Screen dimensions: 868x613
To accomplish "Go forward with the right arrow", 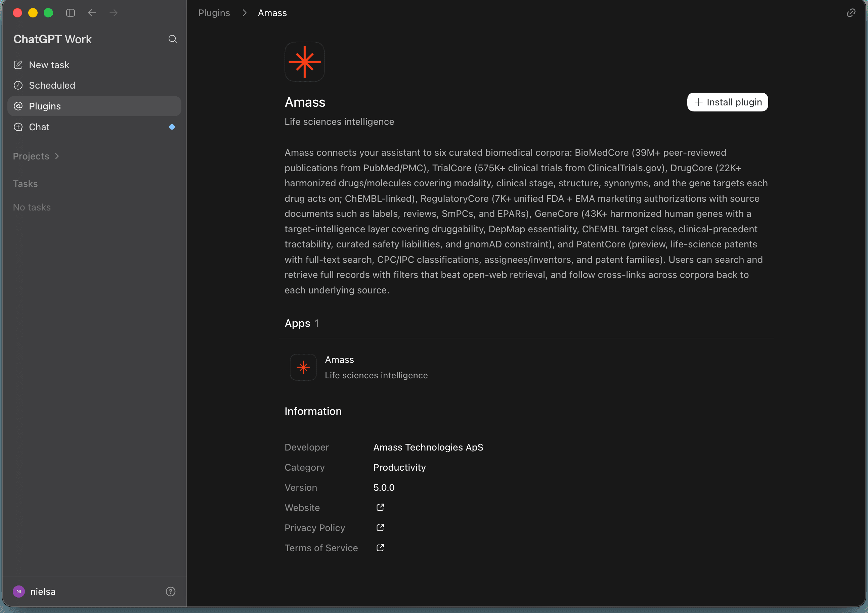I will click(114, 13).
